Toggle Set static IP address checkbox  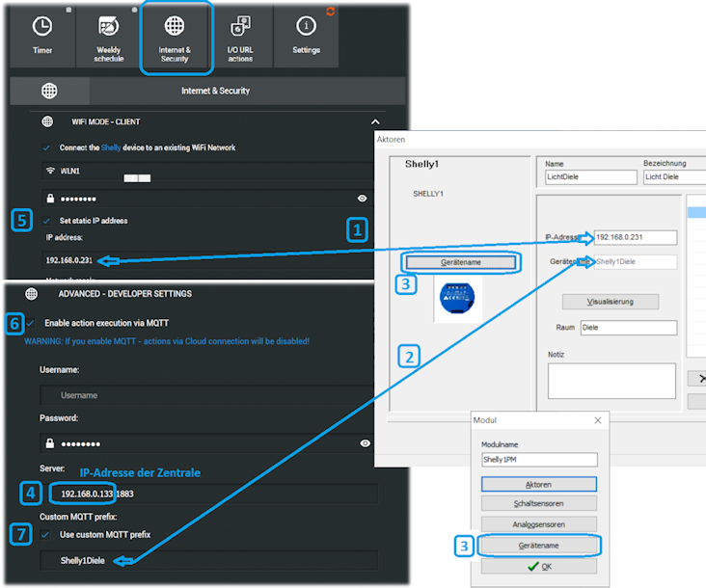point(46,221)
